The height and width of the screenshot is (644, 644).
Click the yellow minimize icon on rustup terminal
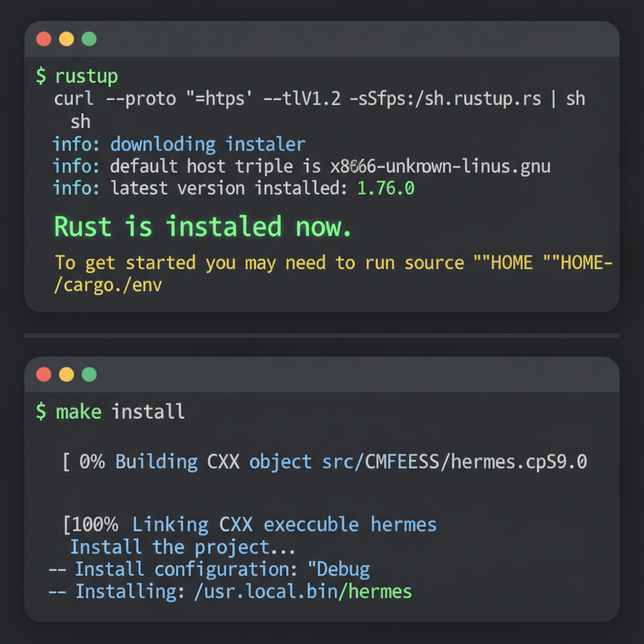66,38
